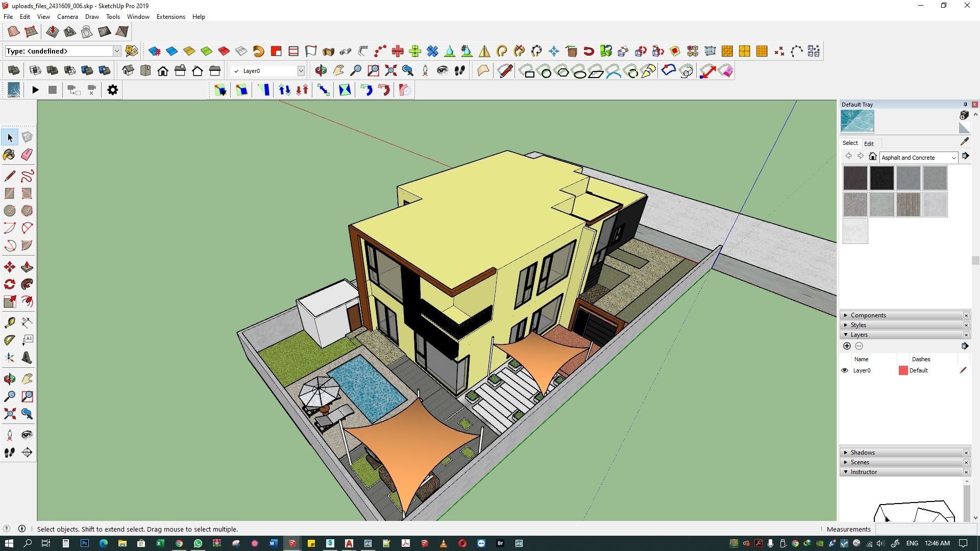Expand the Shadows panel

[x=862, y=453]
